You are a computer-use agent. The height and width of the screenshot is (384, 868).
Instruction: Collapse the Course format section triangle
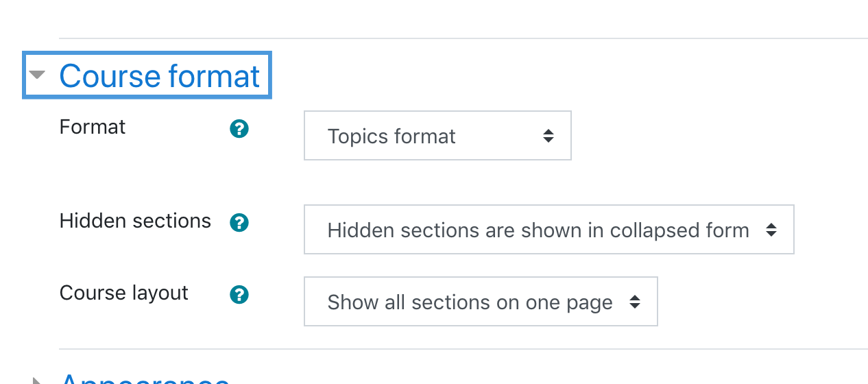37,75
